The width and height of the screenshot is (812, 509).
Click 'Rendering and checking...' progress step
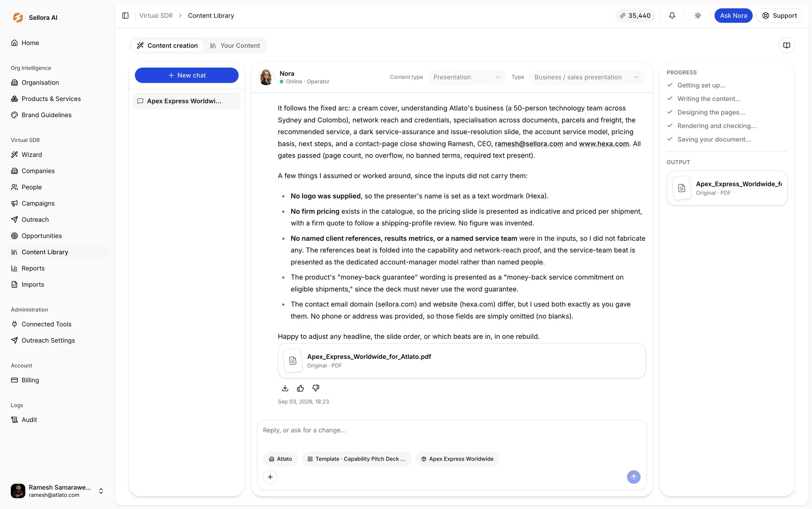tap(717, 126)
